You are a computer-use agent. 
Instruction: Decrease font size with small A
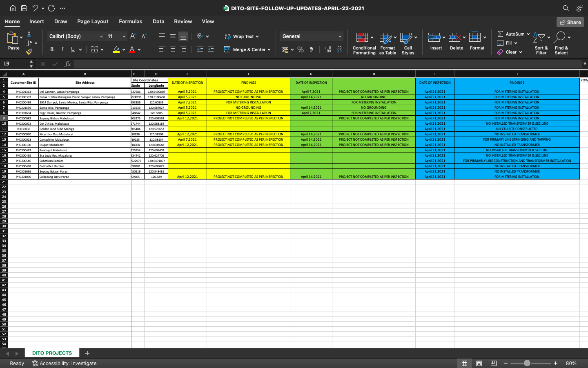click(144, 36)
